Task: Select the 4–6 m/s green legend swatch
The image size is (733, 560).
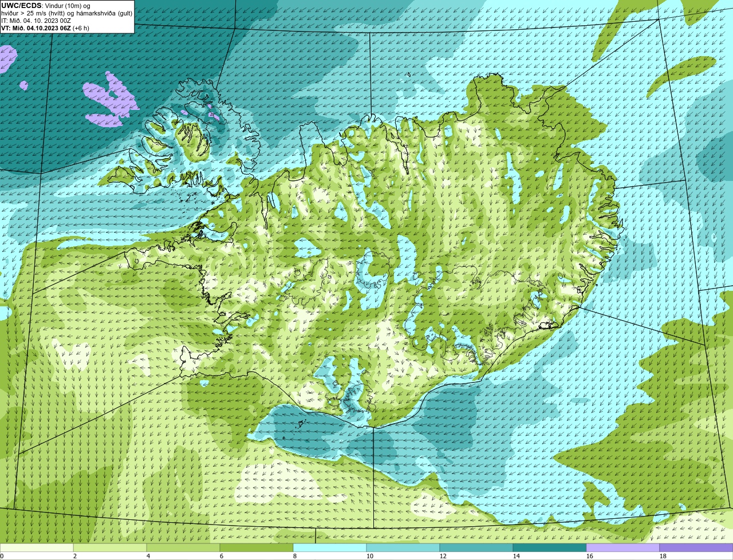Action: (x=183, y=548)
